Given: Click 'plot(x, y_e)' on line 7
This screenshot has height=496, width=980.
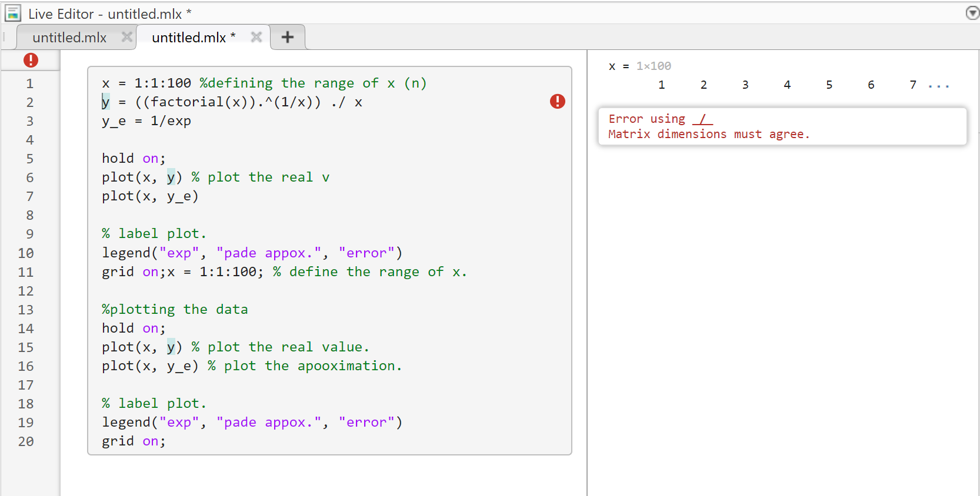Looking at the screenshot, I should point(151,196).
